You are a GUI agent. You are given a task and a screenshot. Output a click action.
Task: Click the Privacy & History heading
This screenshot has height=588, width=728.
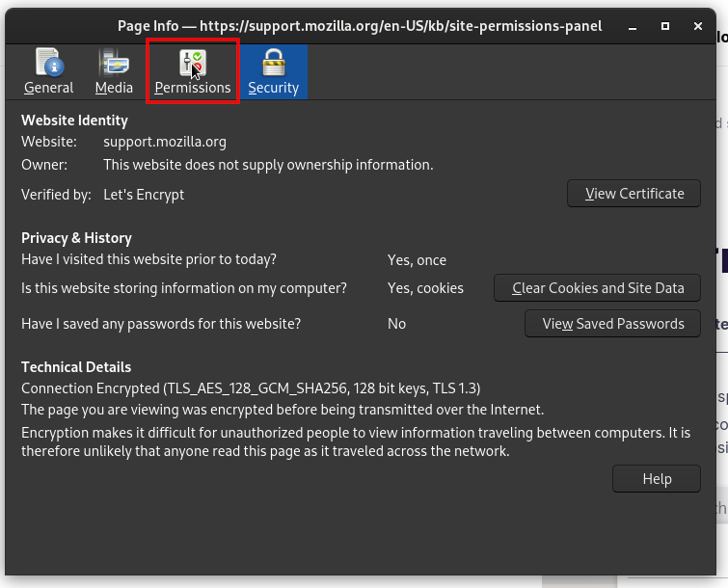76,238
